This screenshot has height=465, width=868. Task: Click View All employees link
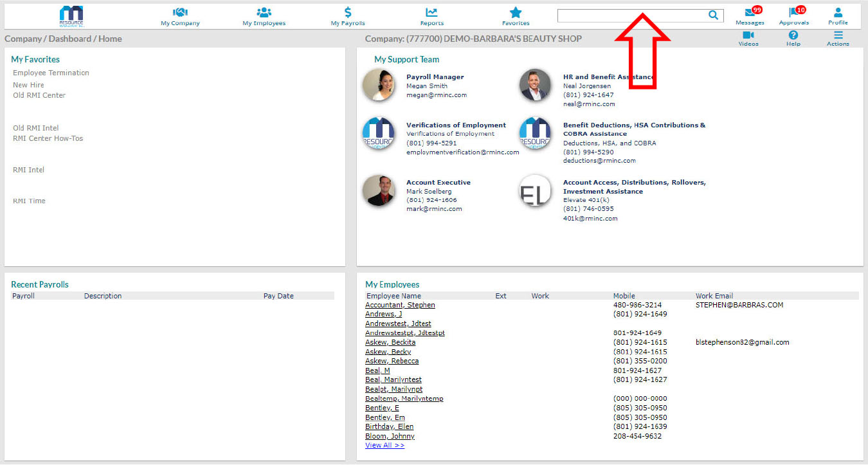point(384,445)
